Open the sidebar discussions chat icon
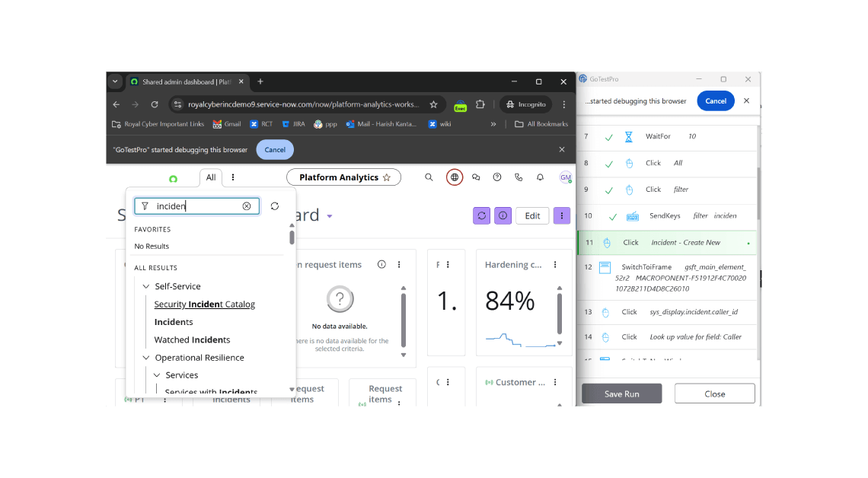The width and height of the screenshot is (868, 478). click(476, 177)
